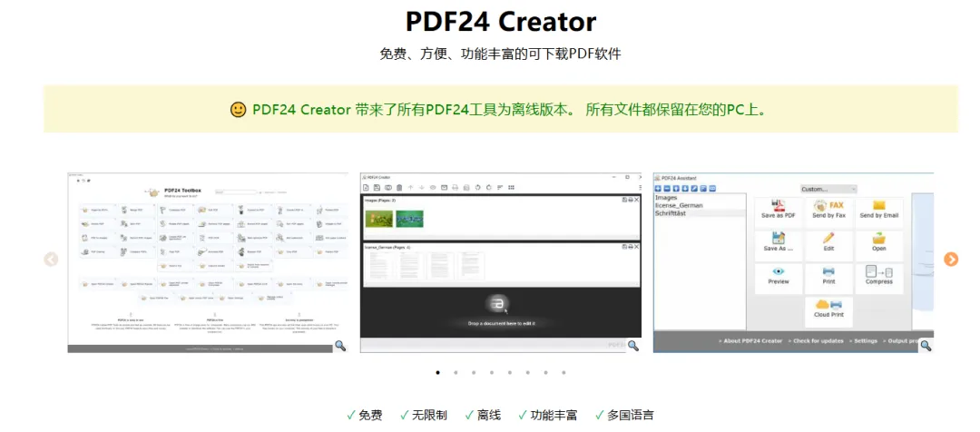Select license_German entry in Assistant file list
The image size is (980, 432).
tap(700, 206)
